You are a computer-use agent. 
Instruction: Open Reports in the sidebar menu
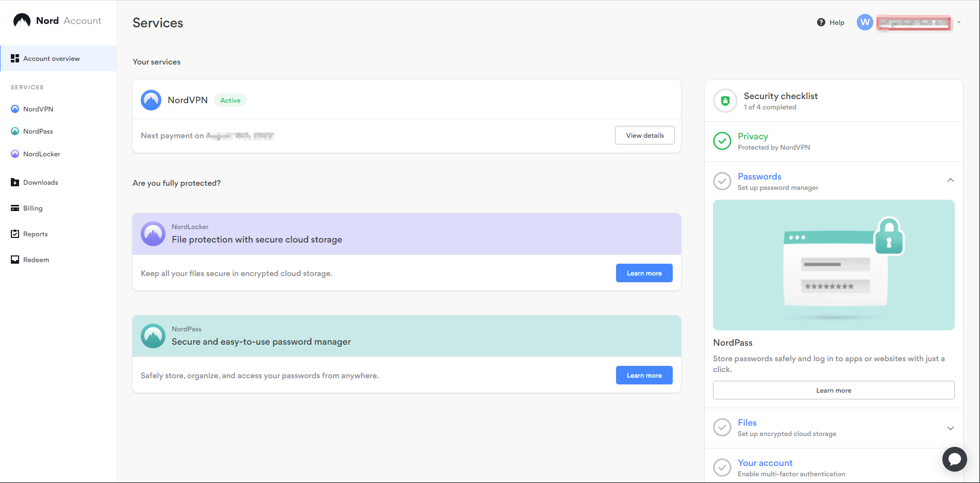coord(36,234)
